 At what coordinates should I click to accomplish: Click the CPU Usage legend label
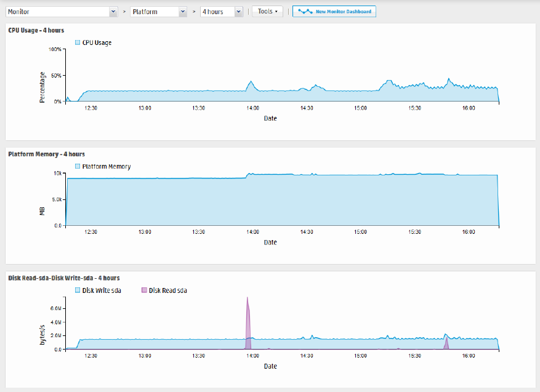pos(97,42)
